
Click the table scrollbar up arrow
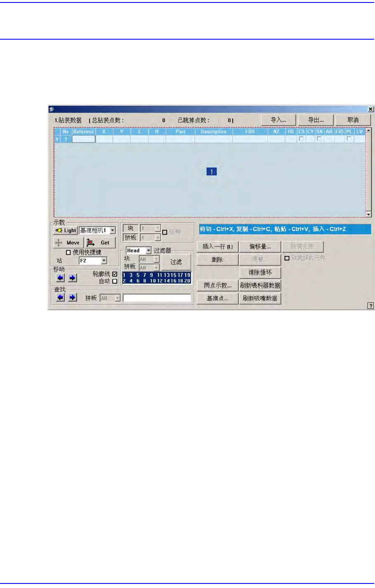point(368,130)
